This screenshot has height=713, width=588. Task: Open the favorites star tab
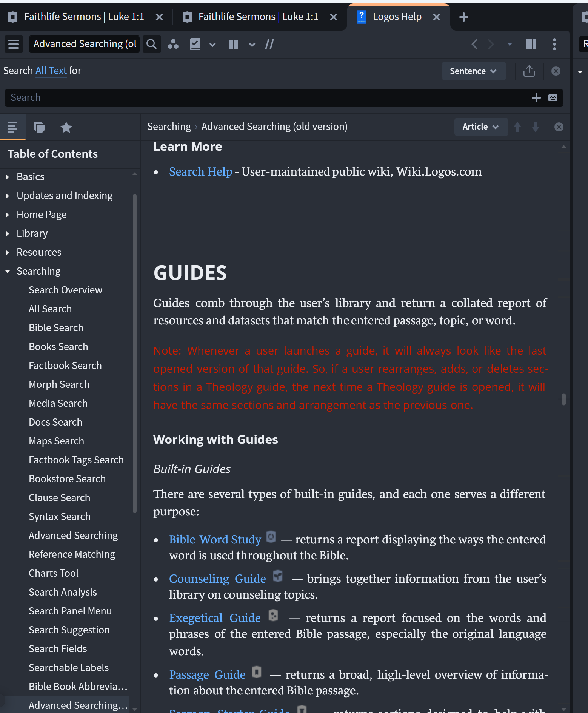66,127
